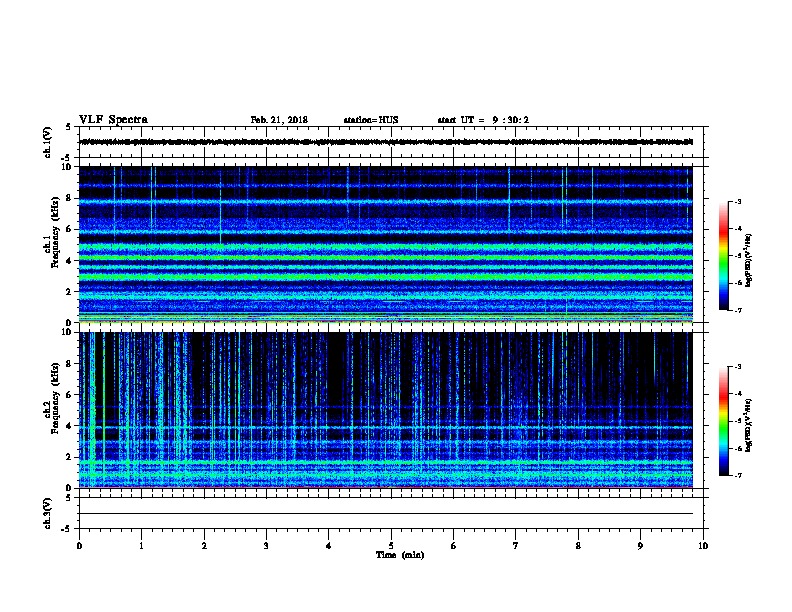
Task: Click the time axis tick label "1"
Action: [141, 546]
